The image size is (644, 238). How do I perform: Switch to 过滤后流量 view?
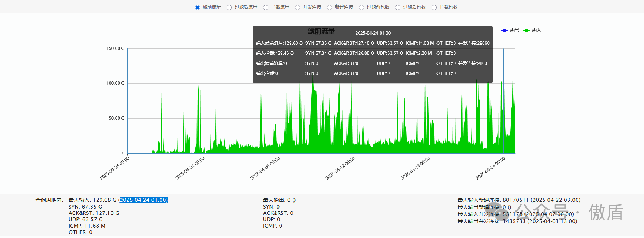pyautogui.click(x=229, y=7)
